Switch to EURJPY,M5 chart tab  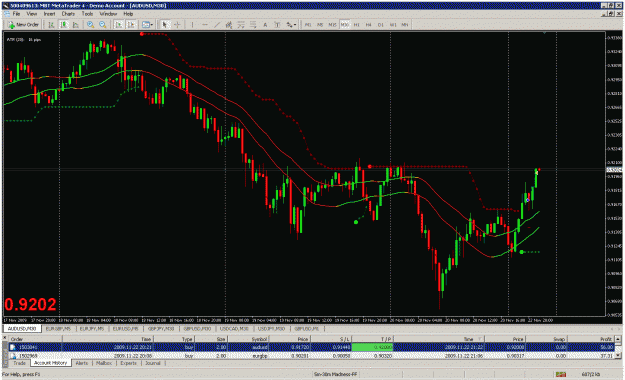point(92,329)
